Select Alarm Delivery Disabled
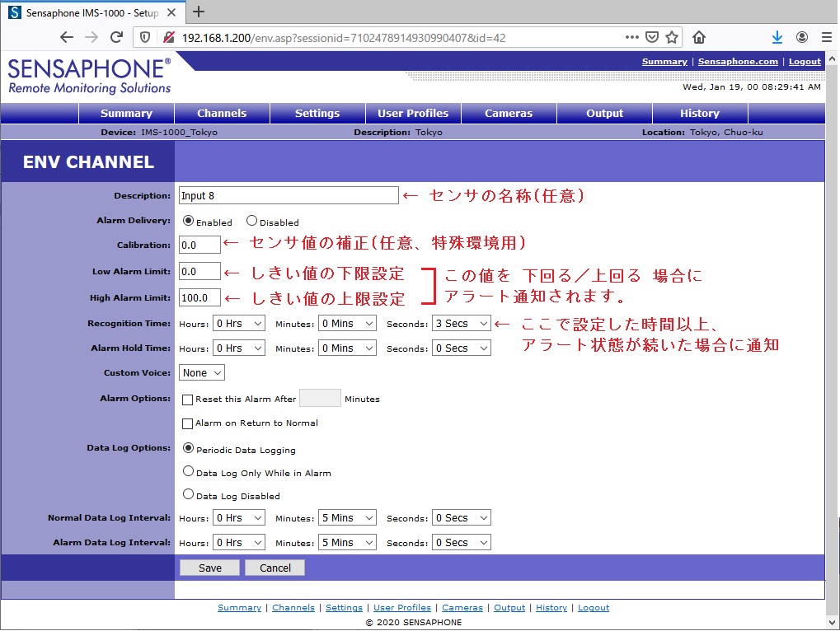 click(x=251, y=221)
